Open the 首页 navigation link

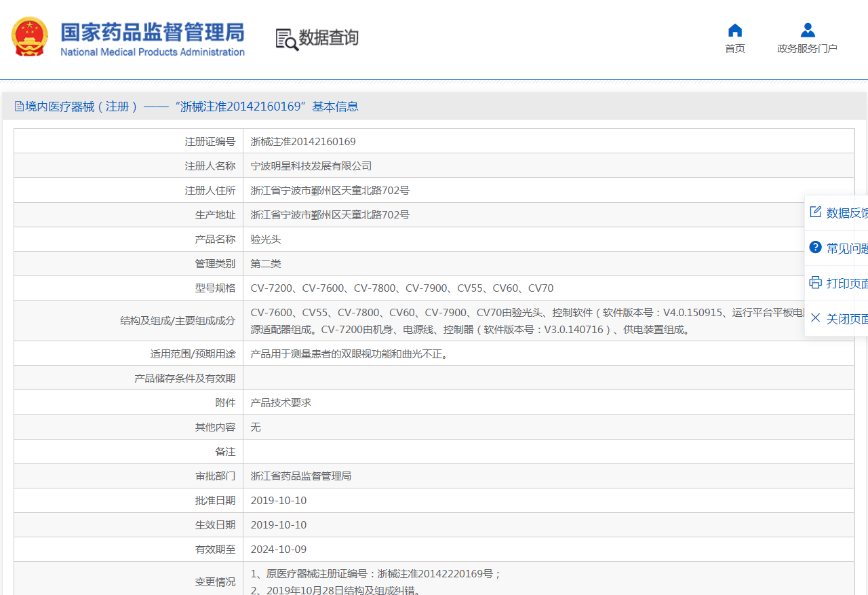734,49
